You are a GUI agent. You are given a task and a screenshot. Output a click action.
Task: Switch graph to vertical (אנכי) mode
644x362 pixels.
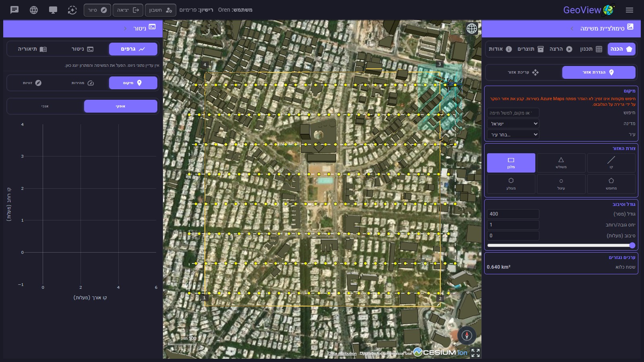[x=45, y=106]
